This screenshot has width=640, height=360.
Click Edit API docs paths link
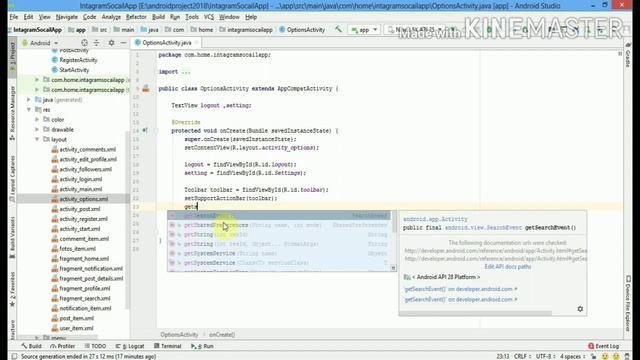click(x=507, y=267)
